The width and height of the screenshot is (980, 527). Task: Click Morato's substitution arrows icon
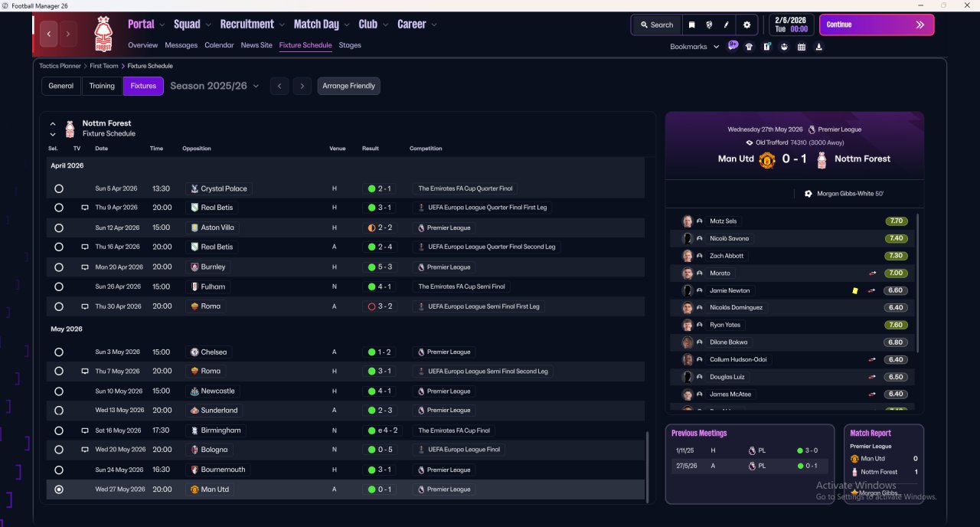click(x=872, y=273)
